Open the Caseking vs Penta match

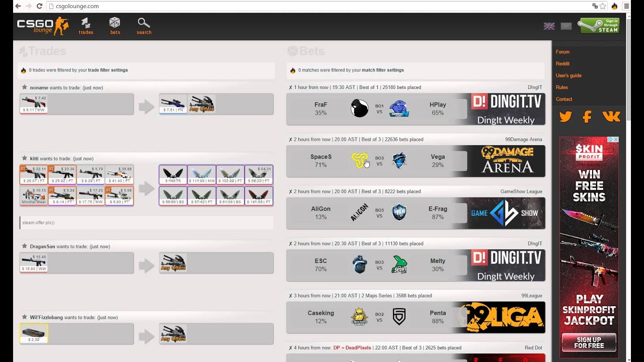pos(416,317)
